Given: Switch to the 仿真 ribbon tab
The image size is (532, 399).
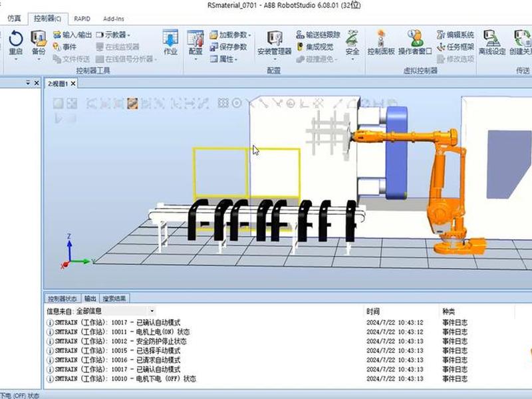Looking at the screenshot, I should click(x=14, y=19).
